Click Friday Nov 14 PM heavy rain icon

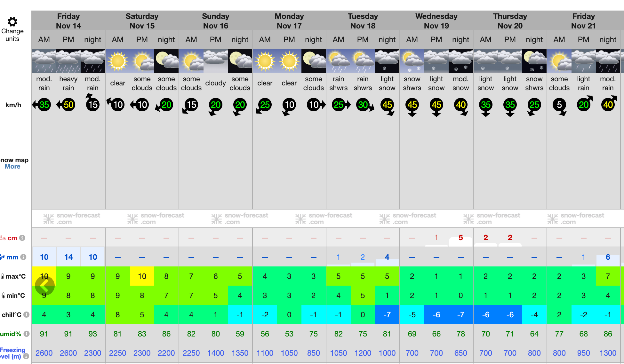point(68,61)
